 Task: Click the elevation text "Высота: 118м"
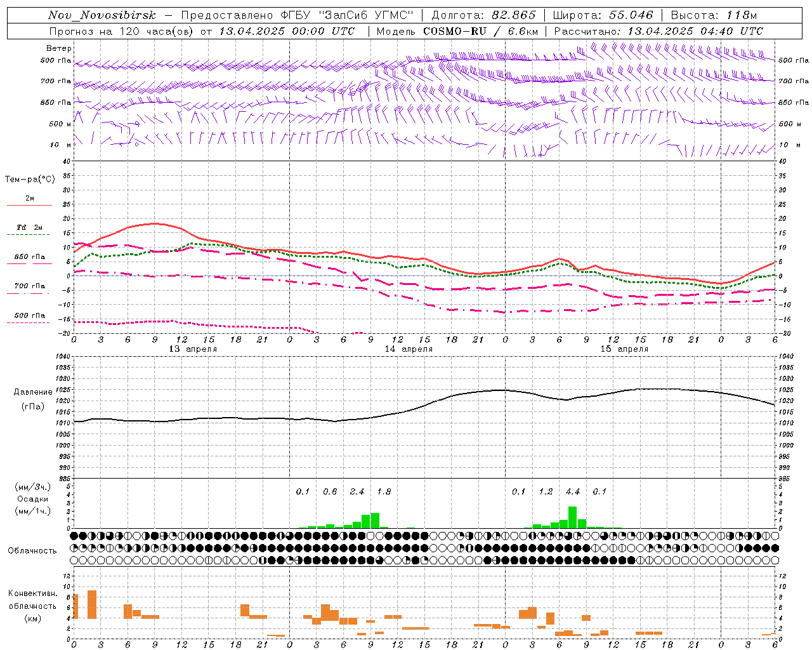point(714,15)
